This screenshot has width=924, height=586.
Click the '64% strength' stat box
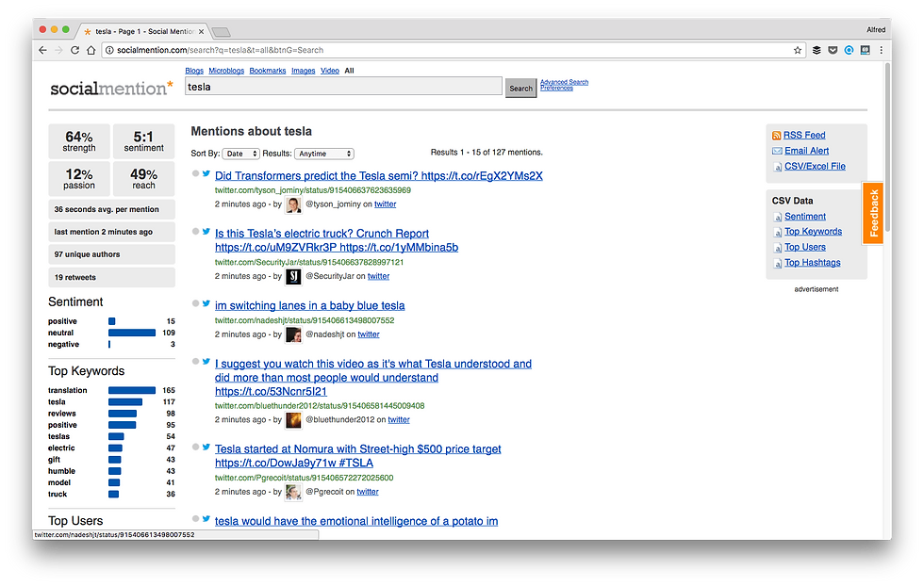pos(79,141)
